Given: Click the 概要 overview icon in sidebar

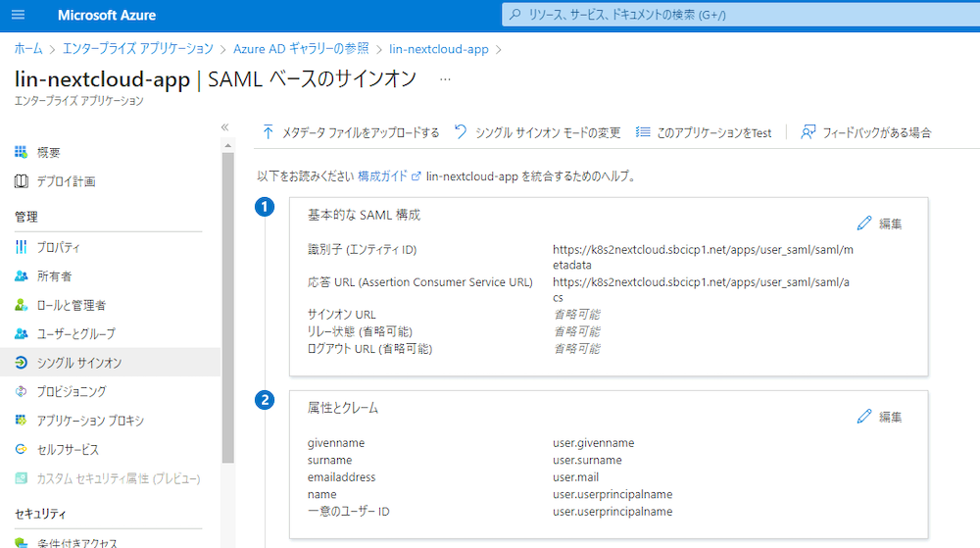Looking at the screenshot, I should coord(22,153).
